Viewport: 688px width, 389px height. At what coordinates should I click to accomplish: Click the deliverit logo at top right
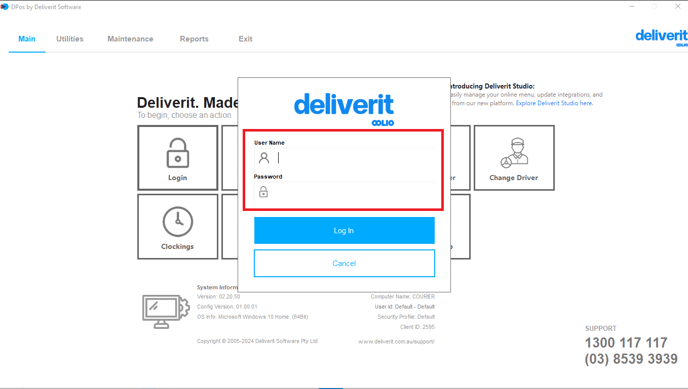pos(662,37)
